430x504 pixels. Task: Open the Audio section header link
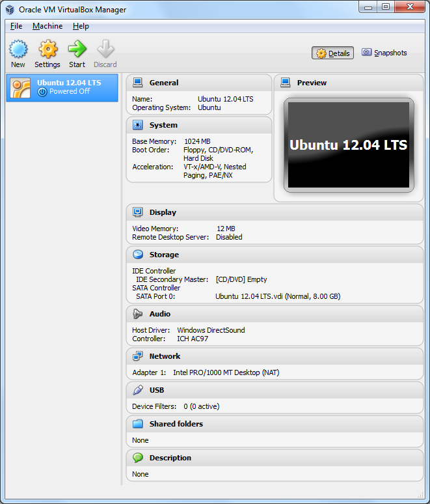coord(160,314)
